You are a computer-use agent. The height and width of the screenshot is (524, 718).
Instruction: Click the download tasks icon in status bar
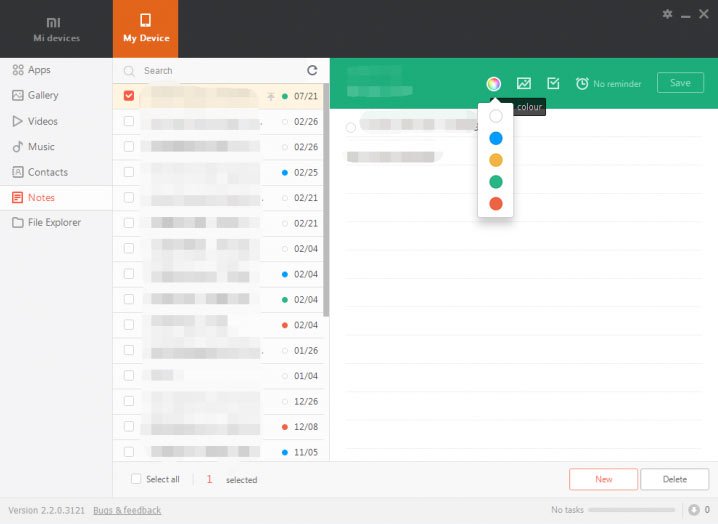(x=693, y=509)
